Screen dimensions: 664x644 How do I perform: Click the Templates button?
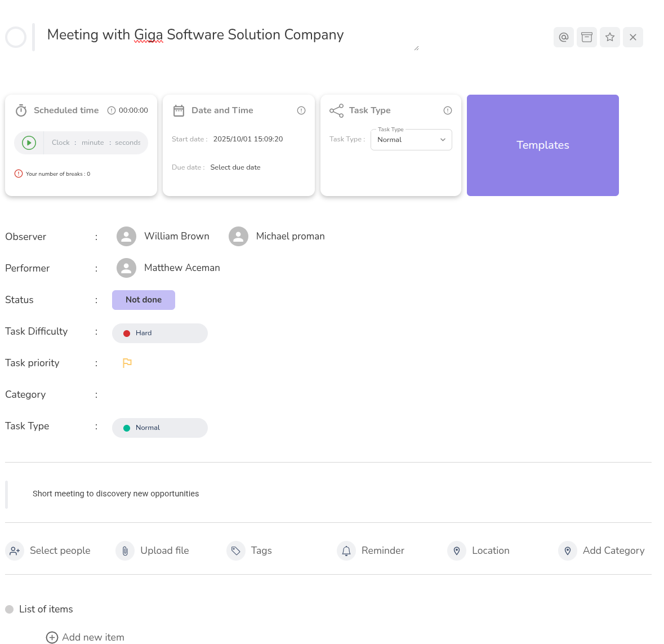tap(542, 145)
